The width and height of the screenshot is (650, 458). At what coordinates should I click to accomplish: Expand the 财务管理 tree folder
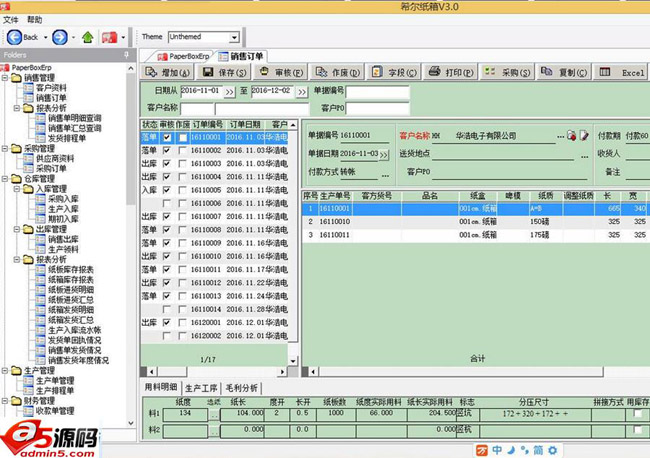pos(7,400)
